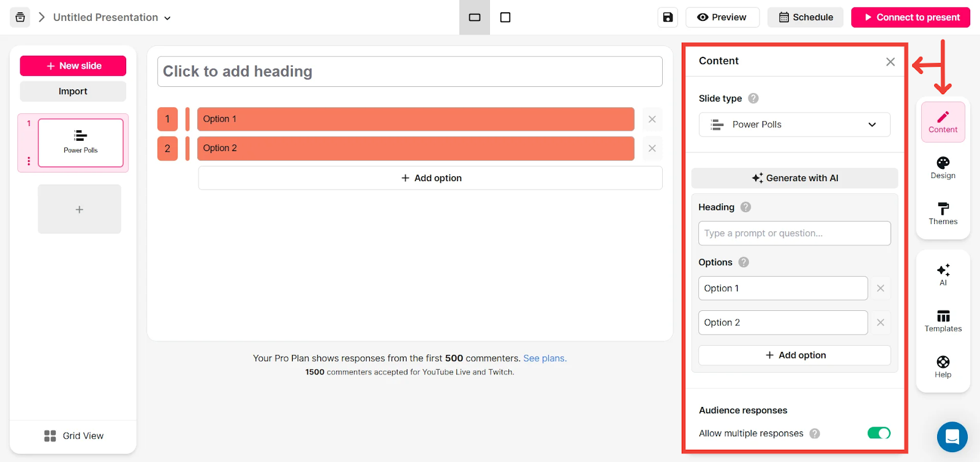
Task: Open slide 1 three-dot options menu
Action: (x=29, y=161)
